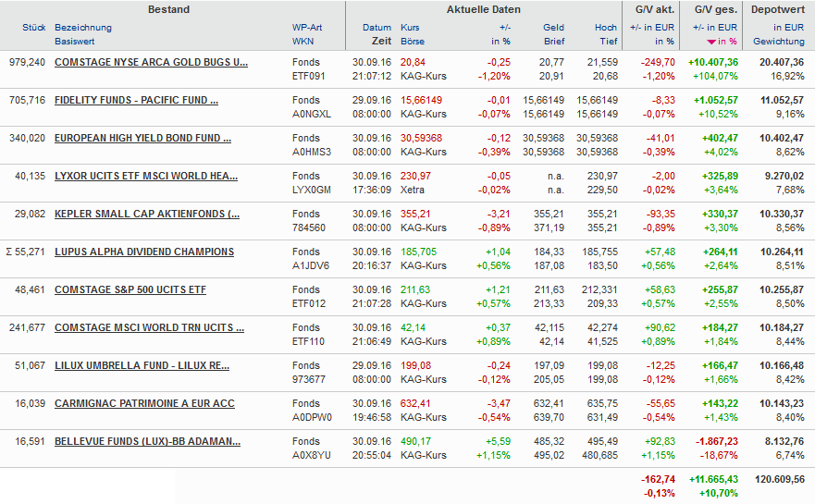Sort by Kurs header link
The width and height of the screenshot is (815, 504).
coord(410,28)
